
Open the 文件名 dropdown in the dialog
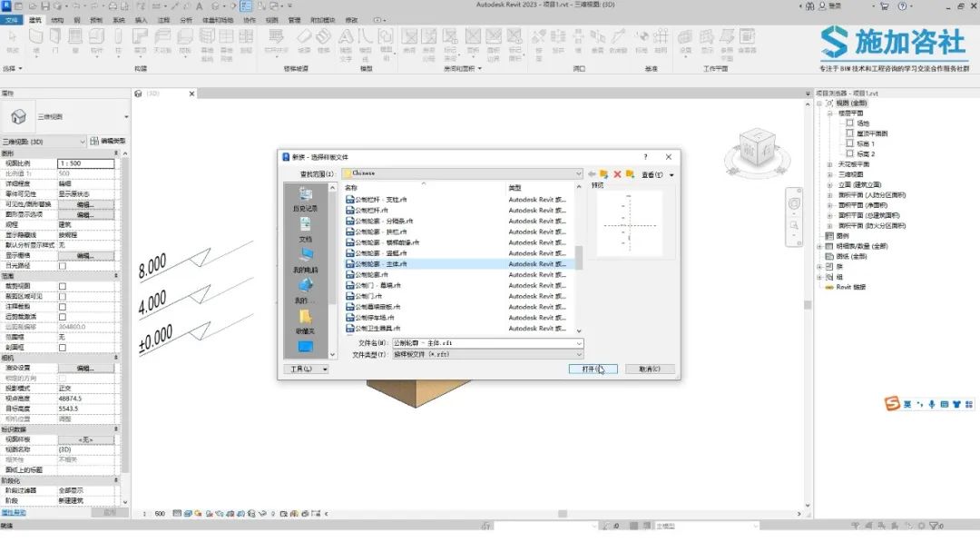point(579,343)
